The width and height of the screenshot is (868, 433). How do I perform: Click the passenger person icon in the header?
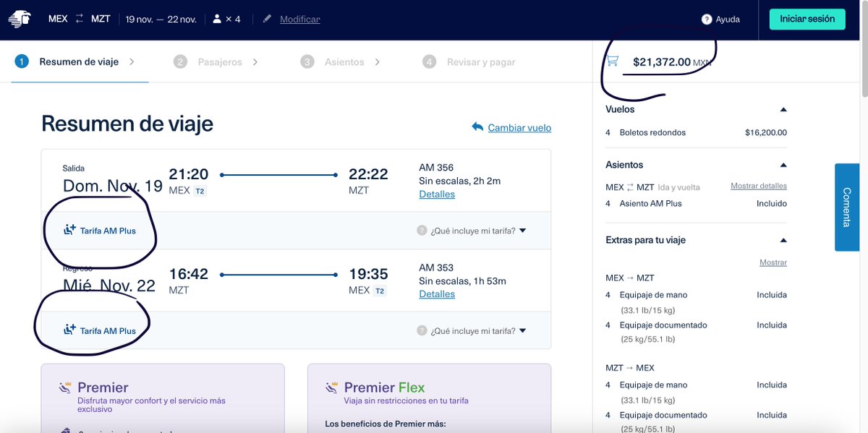pyautogui.click(x=216, y=18)
